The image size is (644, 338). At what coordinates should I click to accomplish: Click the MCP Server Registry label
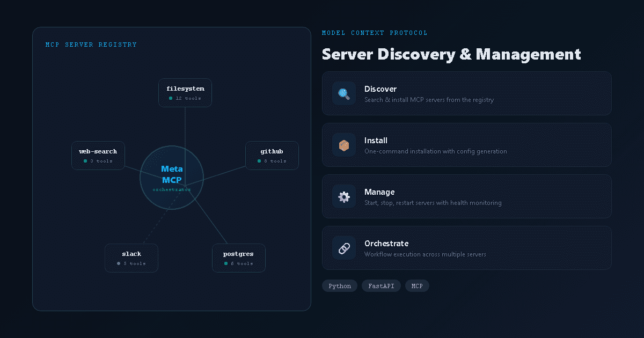click(x=92, y=45)
